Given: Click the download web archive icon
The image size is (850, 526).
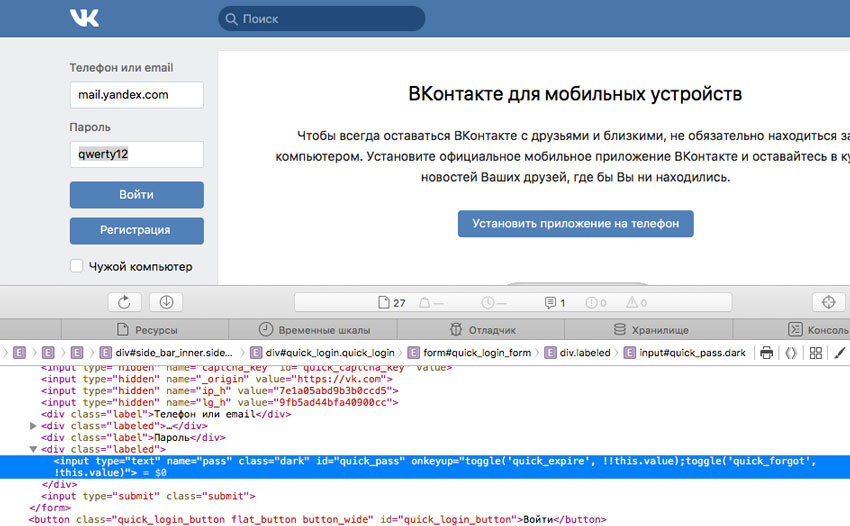Looking at the screenshot, I should [166, 303].
